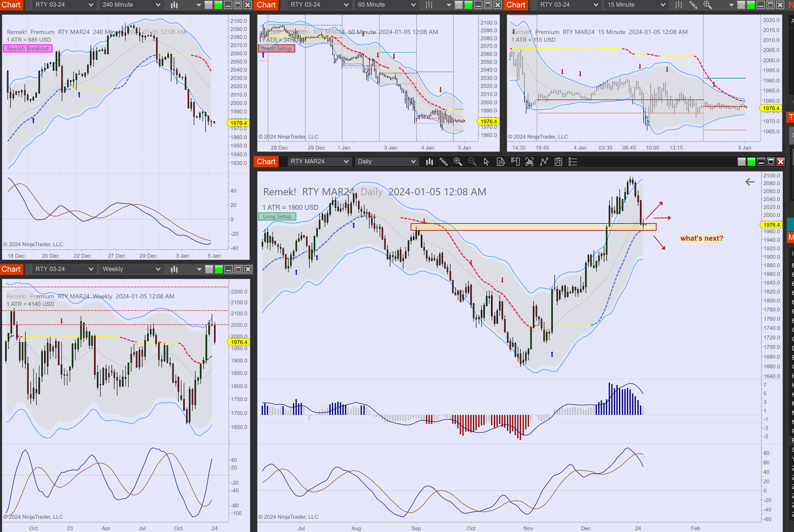Click zoom out magnifier on Daily chart
The image size is (794, 532).
(472, 162)
